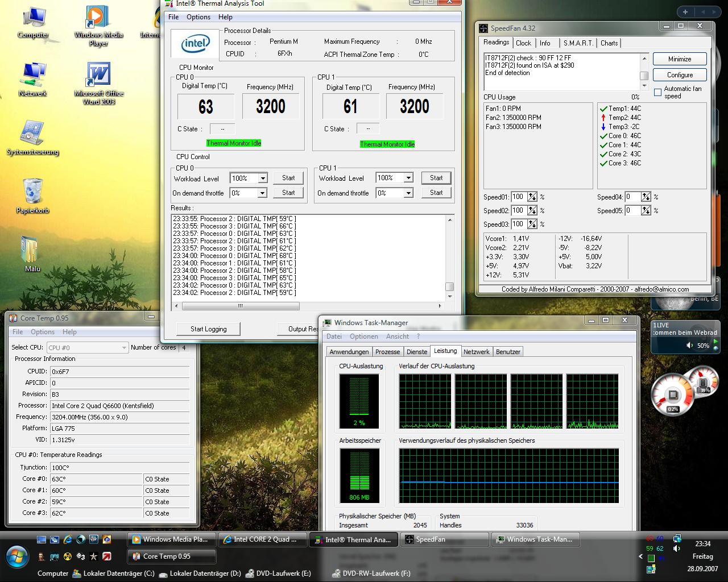This screenshot has width=728, height=582.
Task: Toggle Automatic fan speed checkbox in SpeedFan
Action: [658, 92]
